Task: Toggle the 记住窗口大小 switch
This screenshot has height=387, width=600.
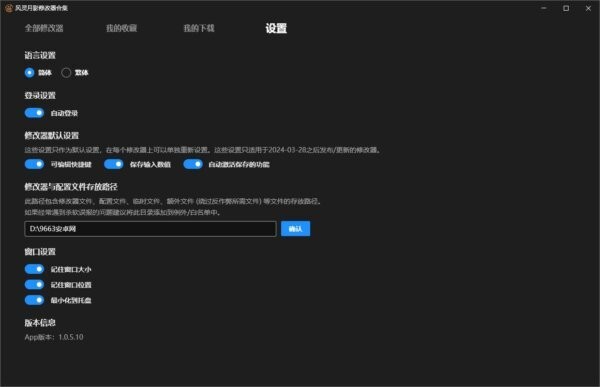Action: pos(34,269)
